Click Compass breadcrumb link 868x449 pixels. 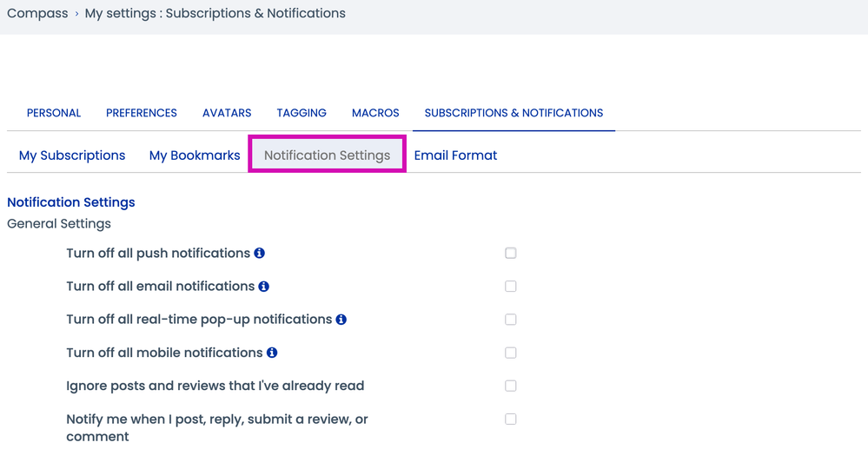click(37, 13)
